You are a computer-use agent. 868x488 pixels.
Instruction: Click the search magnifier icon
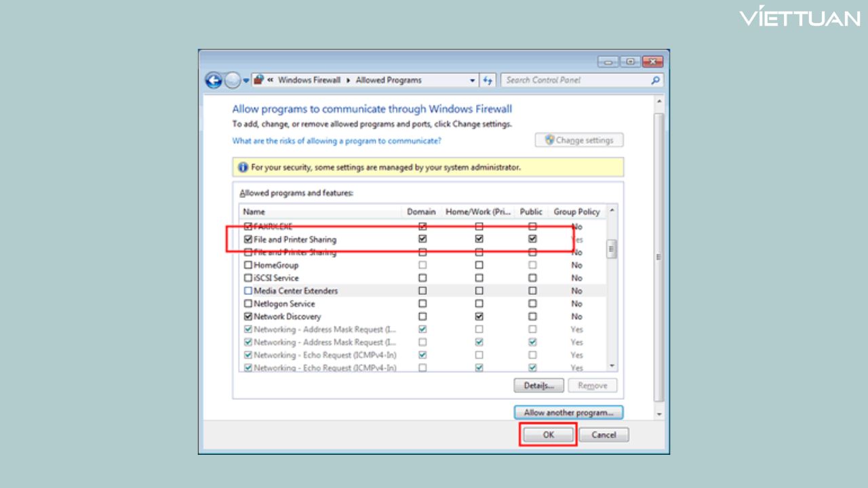pos(655,80)
